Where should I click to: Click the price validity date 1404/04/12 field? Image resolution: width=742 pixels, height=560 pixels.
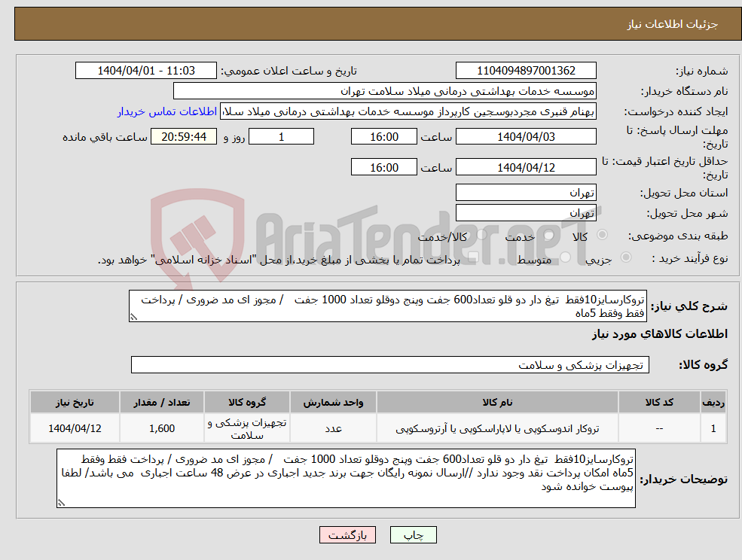click(x=526, y=167)
